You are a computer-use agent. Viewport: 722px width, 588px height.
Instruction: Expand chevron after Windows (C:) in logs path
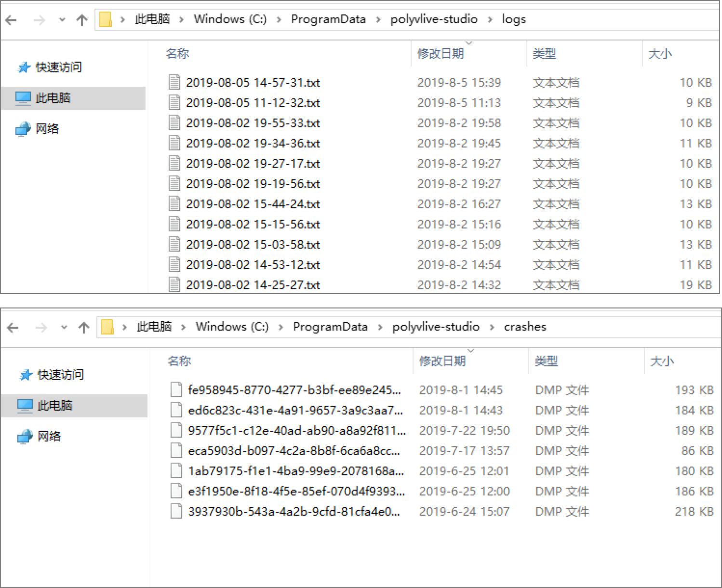coord(279,20)
